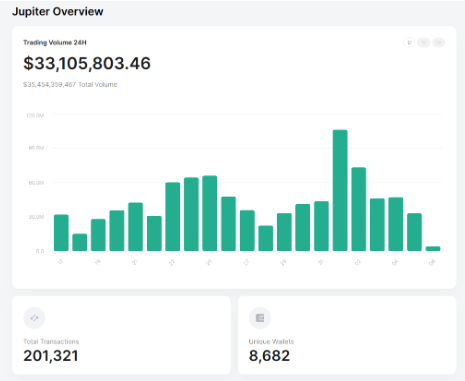Click the 201,321 total transactions value
The height and width of the screenshot is (381, 465).
51,356
